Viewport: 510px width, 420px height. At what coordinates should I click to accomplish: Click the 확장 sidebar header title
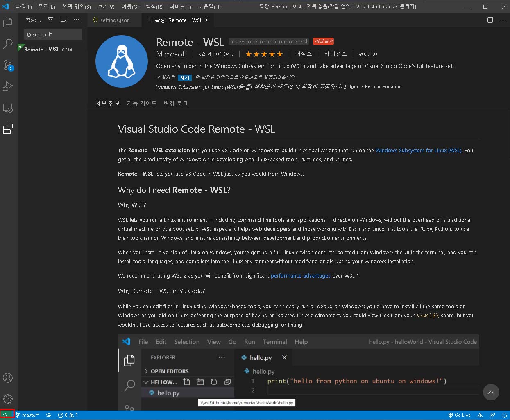pos(33,20)
